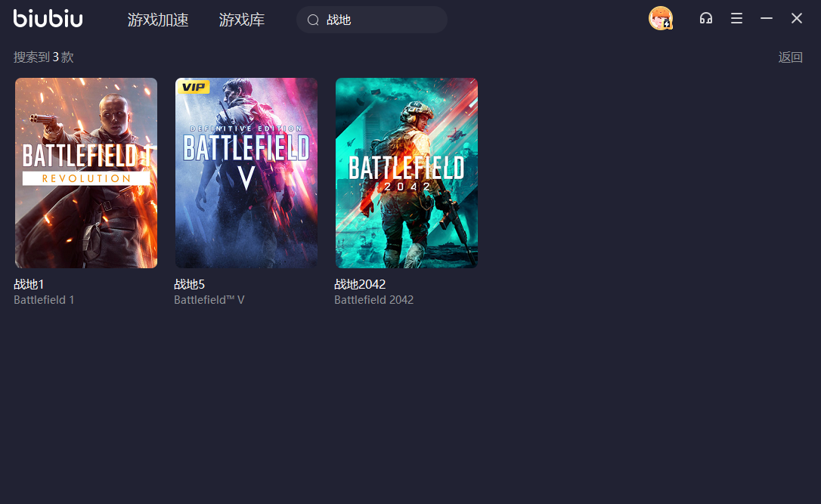
Task: Click 返回 to go back
Action: pos(790,57)
